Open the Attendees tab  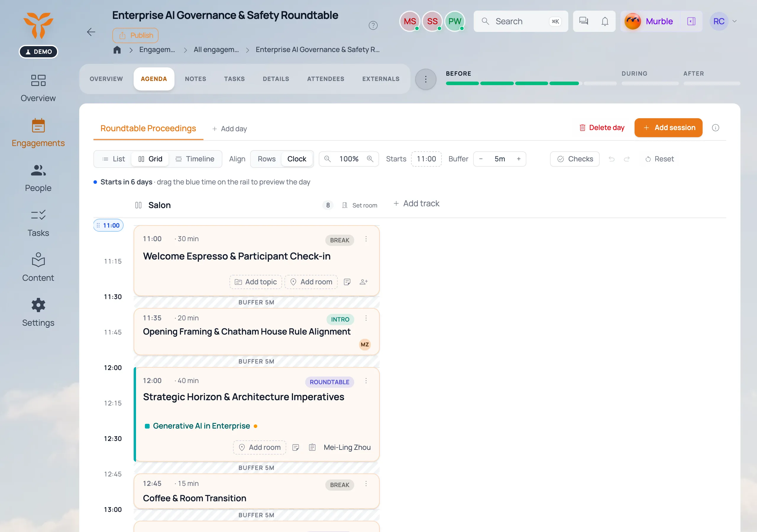pos(325,79)
